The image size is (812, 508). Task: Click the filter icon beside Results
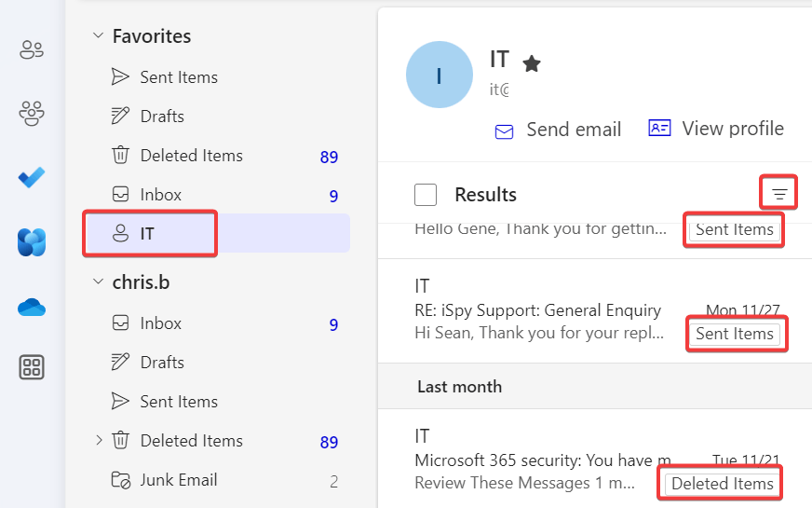780,194
